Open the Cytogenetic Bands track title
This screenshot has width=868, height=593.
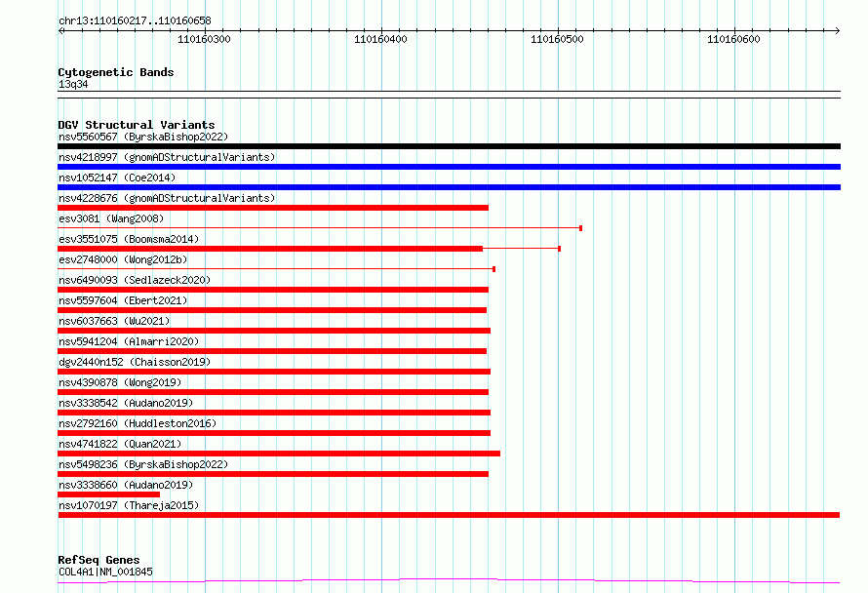(x=116, y=72)
